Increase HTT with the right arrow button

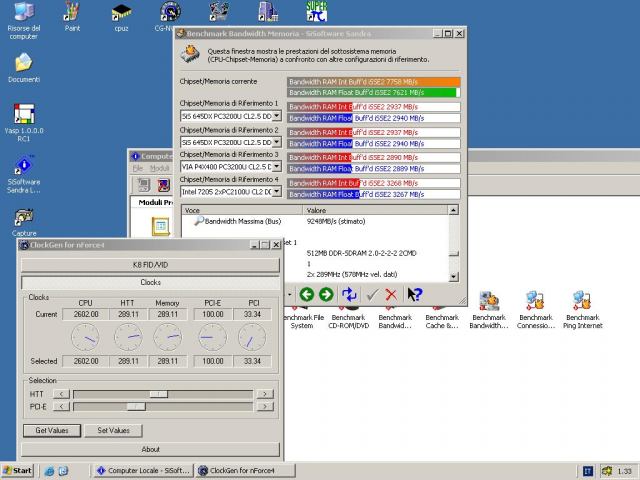[x=265, y=394]
